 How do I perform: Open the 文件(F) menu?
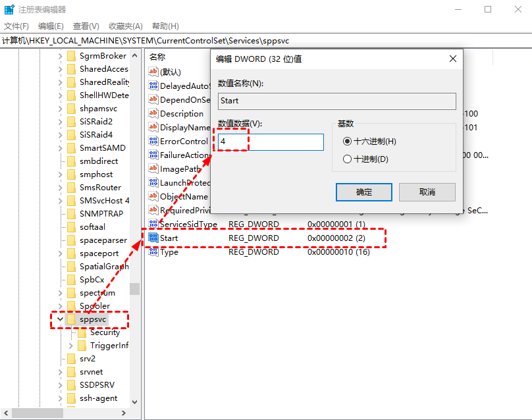click(x=16, y=26)
